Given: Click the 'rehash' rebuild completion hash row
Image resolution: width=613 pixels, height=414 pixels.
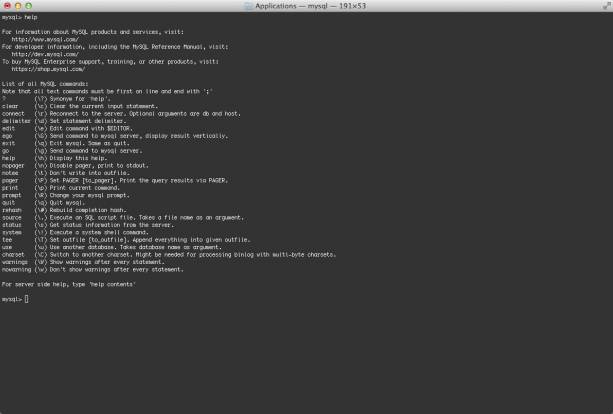Looking at the screenshot, I should click(64, 210).
